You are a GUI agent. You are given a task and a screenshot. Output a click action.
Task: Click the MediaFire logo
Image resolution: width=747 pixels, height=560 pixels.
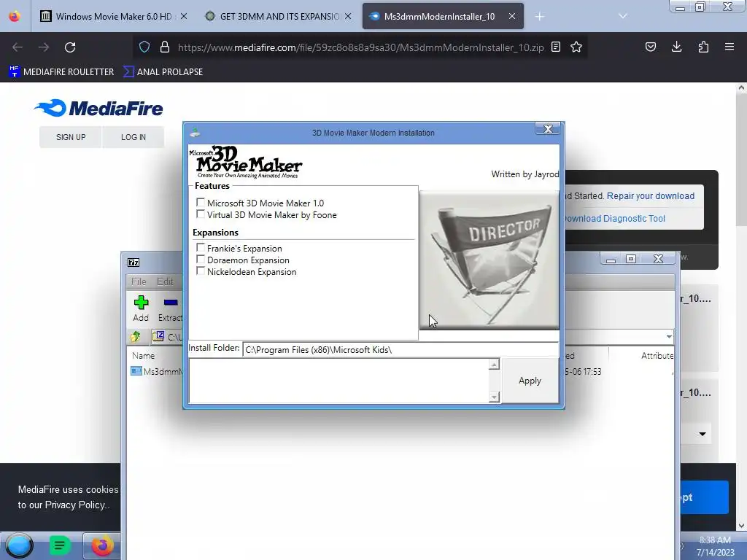point(98,108)
